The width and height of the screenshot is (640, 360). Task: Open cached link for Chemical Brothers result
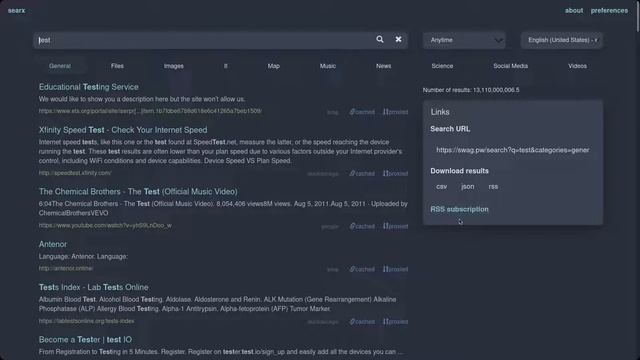click(362, 226)
